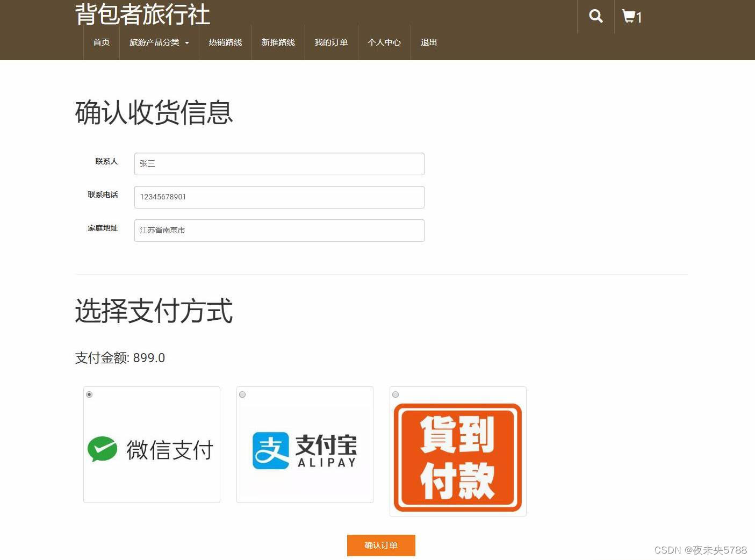Click the 联系电话 field label
This screenshot has height=560, width=755.
click(x=103, y=195)
